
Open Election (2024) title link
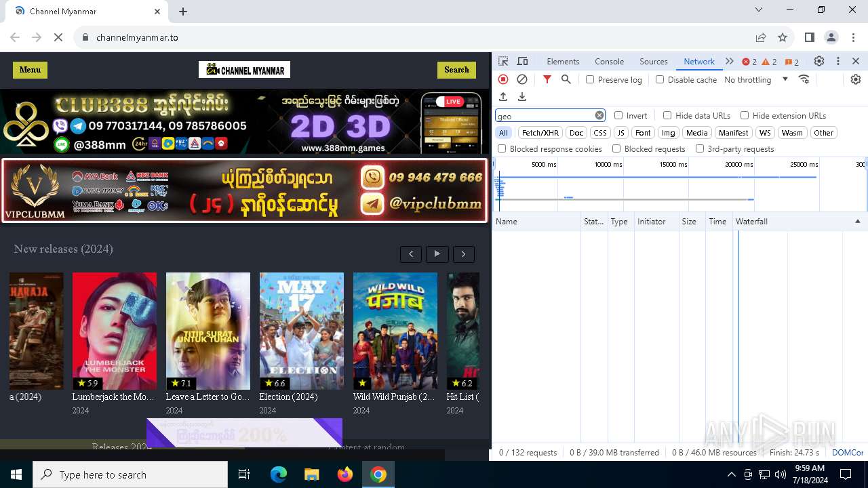[x=289, y=397]
